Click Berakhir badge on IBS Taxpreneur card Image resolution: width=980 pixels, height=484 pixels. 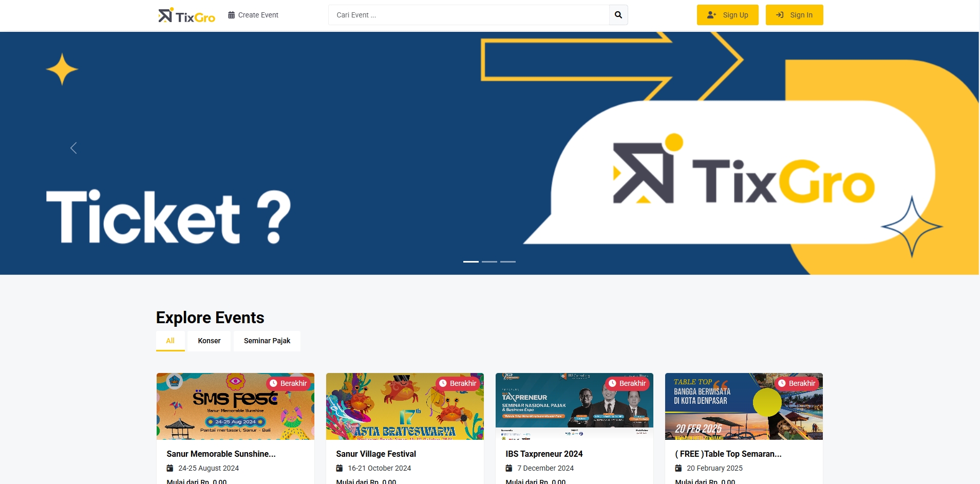click(x=627, y=383)
